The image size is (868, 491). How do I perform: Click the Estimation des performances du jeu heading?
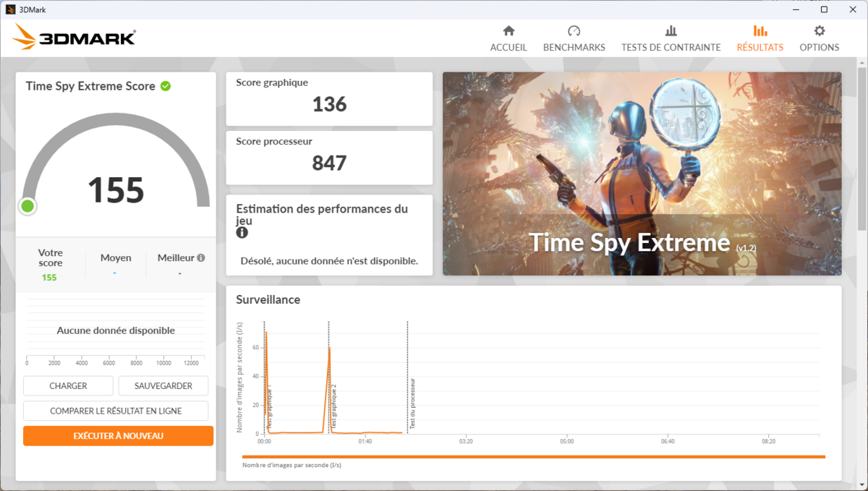pos(322,215)
